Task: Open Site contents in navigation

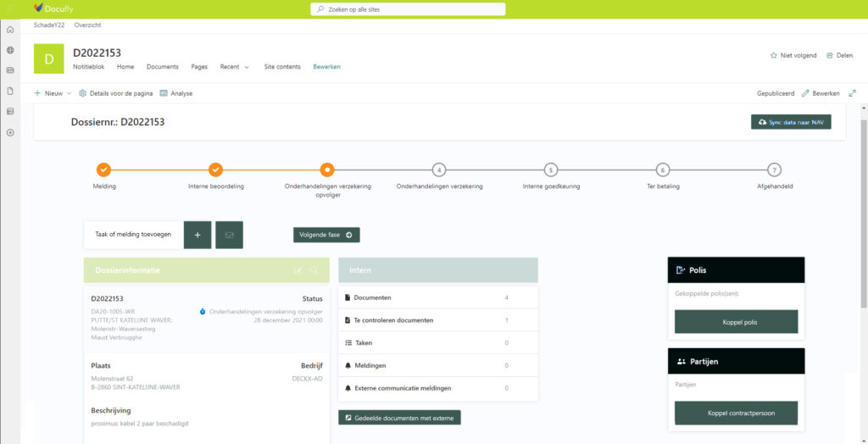Action: (282, 66)
